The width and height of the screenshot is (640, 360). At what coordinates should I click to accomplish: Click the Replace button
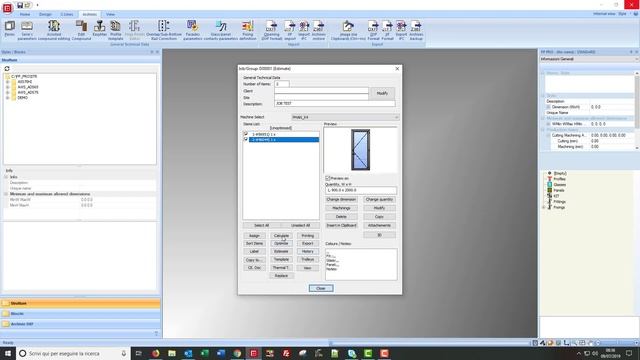pos(281,276)
